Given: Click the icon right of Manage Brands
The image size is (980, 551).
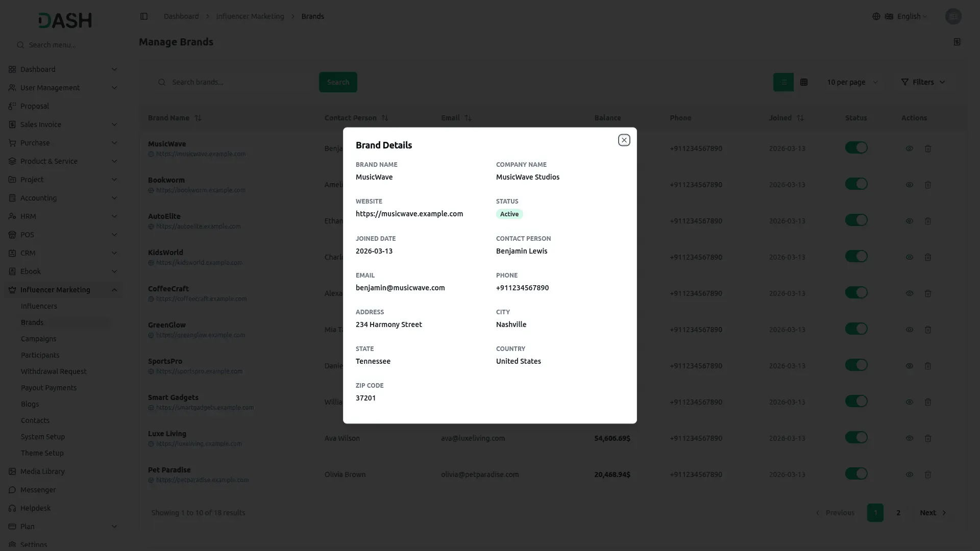Looking at the screenshot, I should (x=957, y=42).
